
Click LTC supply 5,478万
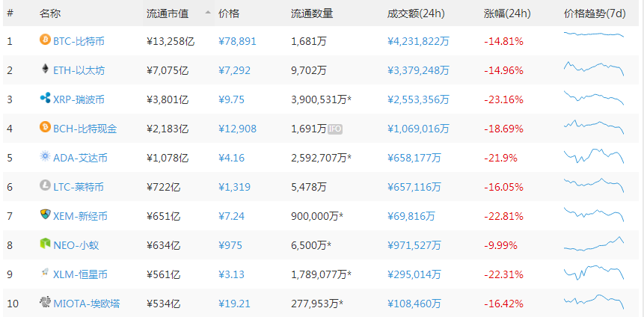(309, 188)
